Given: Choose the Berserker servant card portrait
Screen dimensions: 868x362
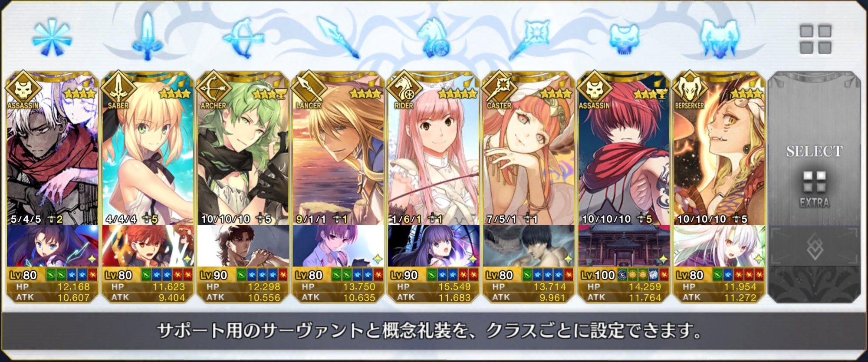Looking at the screenshot, I should 719,149.
